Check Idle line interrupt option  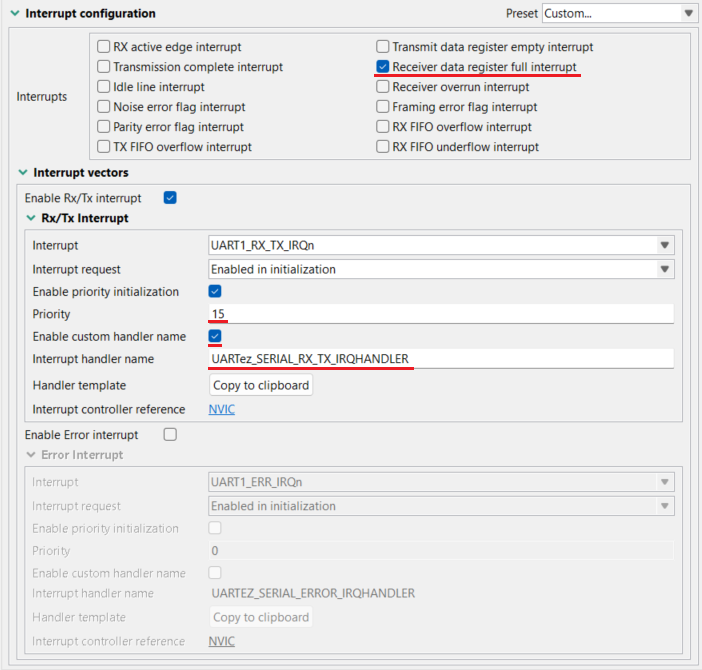104,87
